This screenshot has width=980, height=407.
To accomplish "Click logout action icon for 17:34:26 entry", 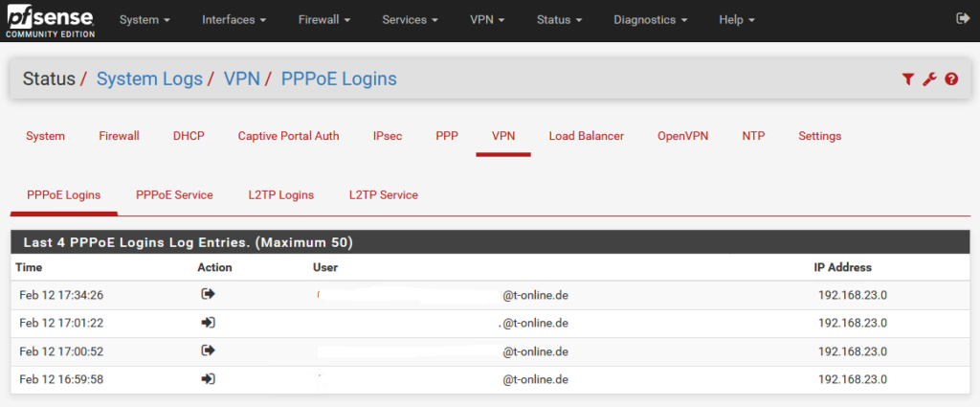I will [x=208, y=295].
